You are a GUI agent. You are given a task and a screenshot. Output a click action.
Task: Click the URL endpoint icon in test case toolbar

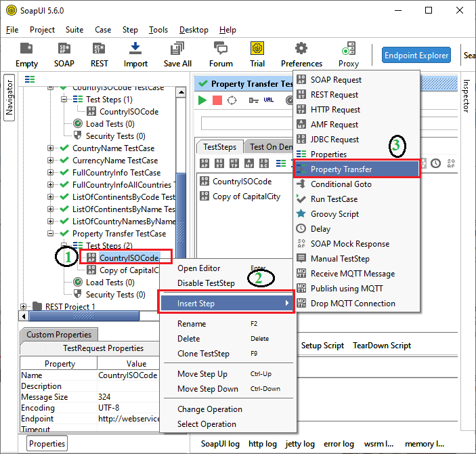(269, 100)
